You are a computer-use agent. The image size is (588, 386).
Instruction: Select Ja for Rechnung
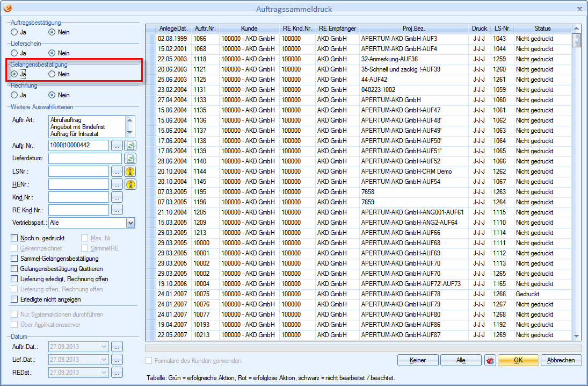tap(14, 95)
